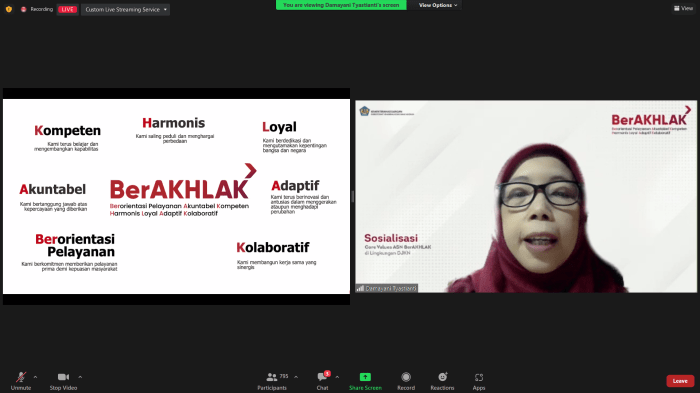
Task: Click the 'Kolaboratif' heading on slide
Action: click(273, 247)
